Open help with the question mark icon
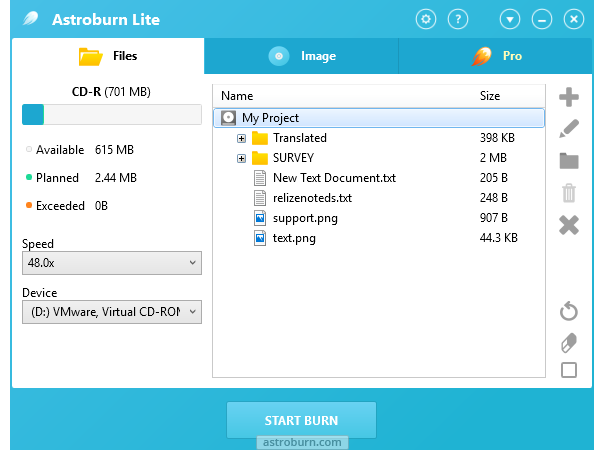604x450 pixels. tap(458, 19)
